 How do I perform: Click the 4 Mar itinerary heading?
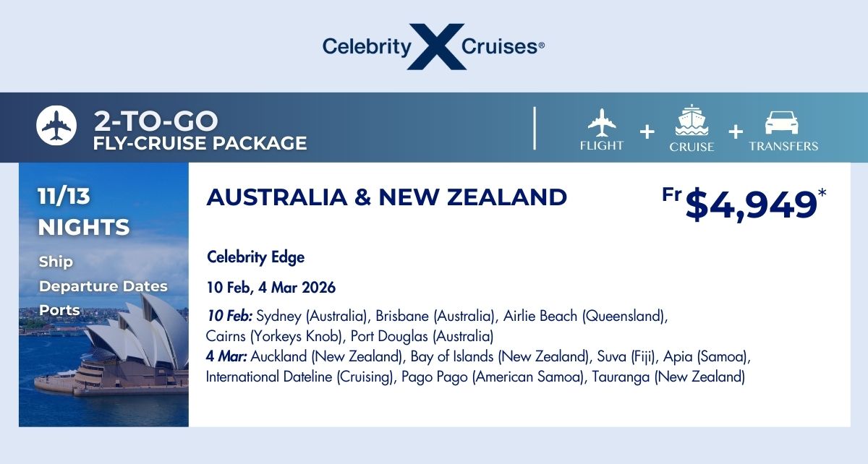coord(226,356)
